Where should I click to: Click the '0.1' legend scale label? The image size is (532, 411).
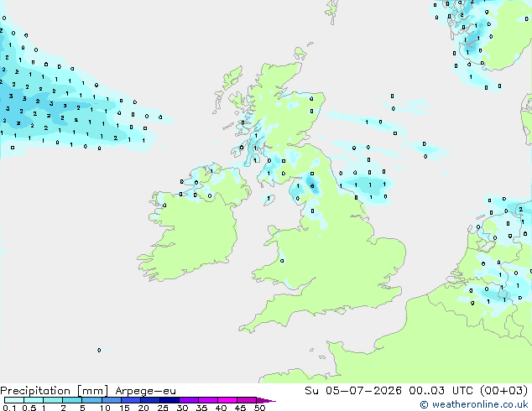point(9,408)
